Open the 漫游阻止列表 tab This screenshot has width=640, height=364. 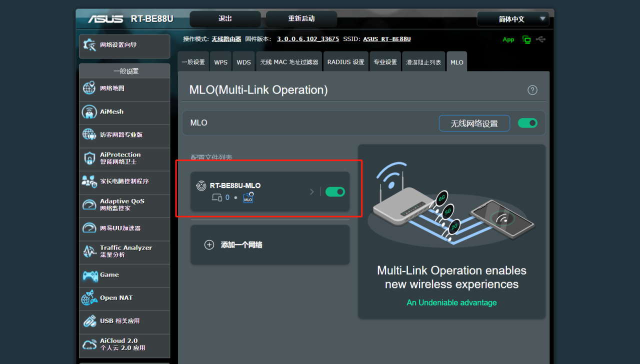point(423,62)
